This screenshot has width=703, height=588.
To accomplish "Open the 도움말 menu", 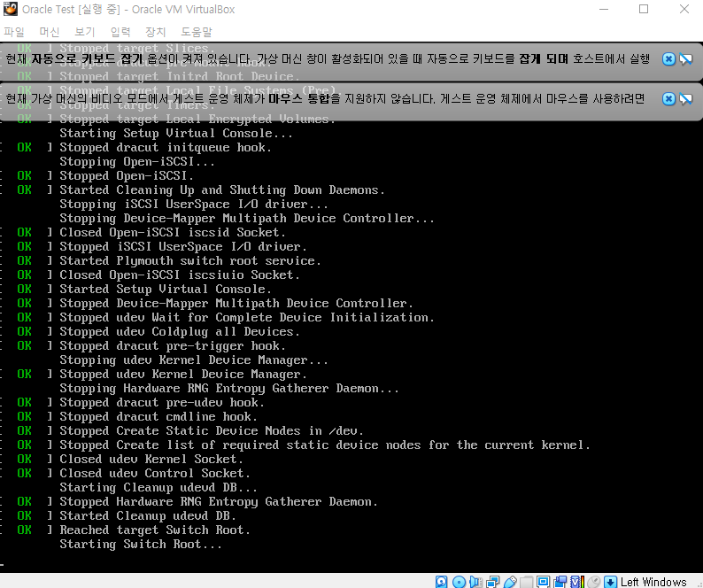I will 197,32.
